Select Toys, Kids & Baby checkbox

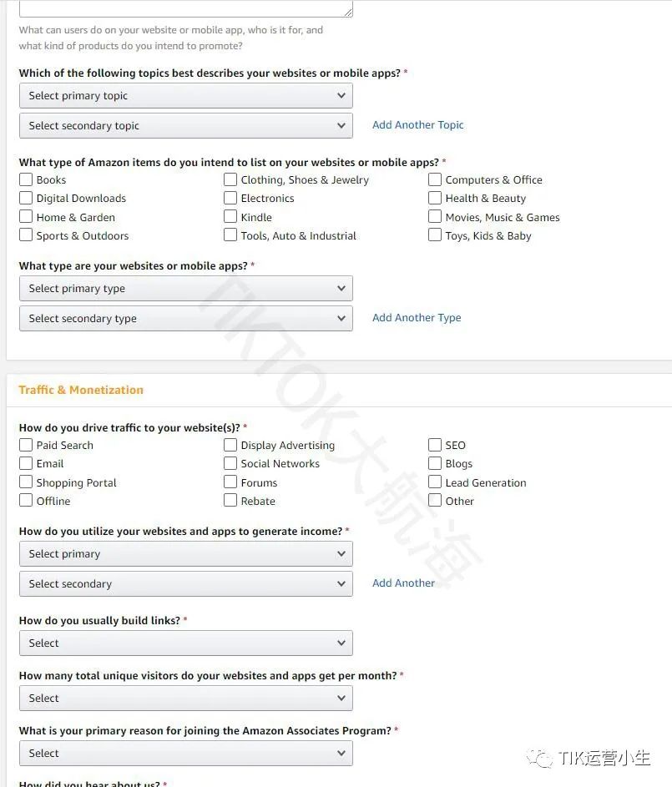[x=435, y=235]
